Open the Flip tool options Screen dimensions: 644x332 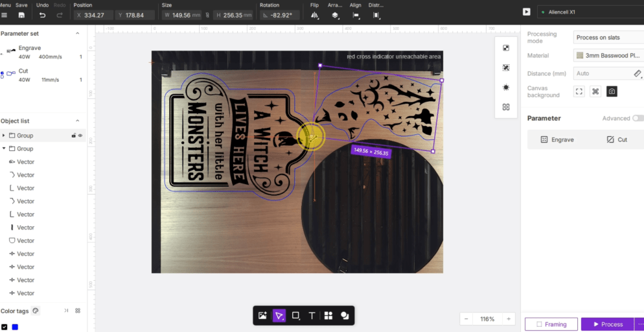point(315,15)
